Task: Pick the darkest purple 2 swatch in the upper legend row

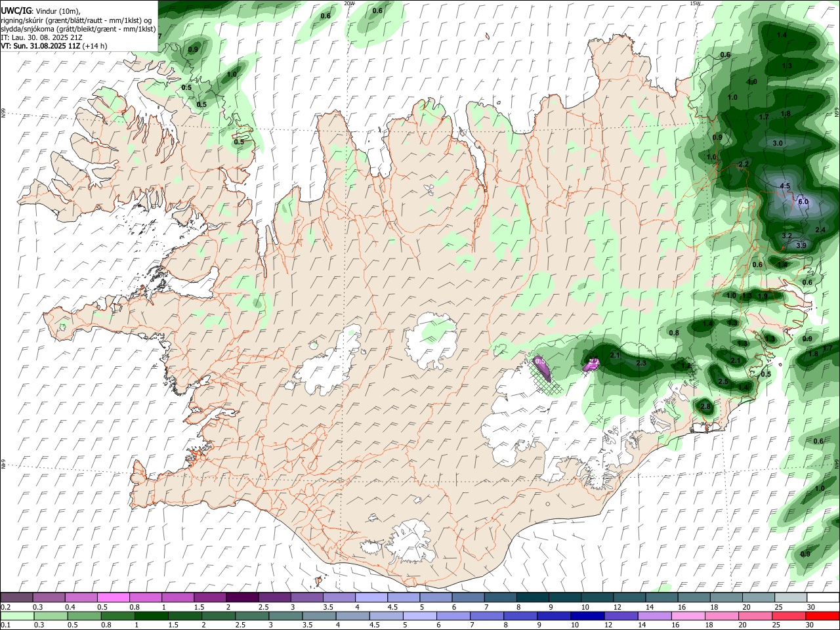Action: click(242, 597)
